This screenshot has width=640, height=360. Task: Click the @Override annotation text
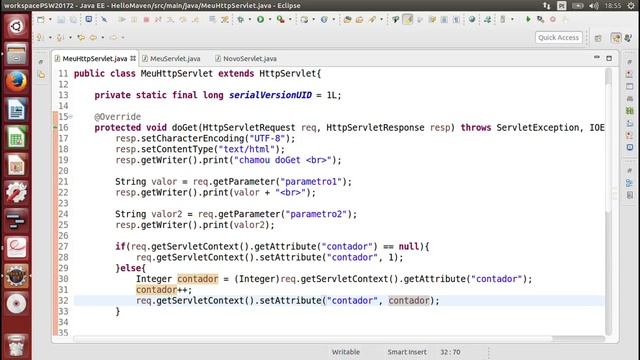pos(118,117)
